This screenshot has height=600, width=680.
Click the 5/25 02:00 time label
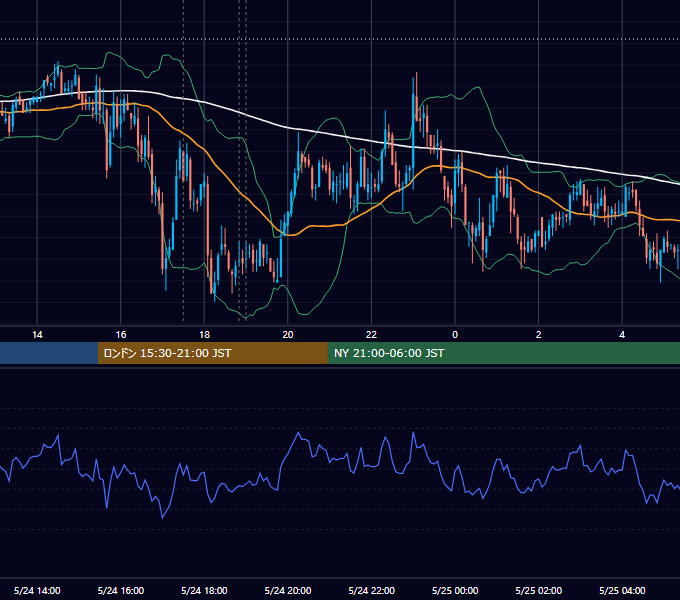tap(539, 590)
